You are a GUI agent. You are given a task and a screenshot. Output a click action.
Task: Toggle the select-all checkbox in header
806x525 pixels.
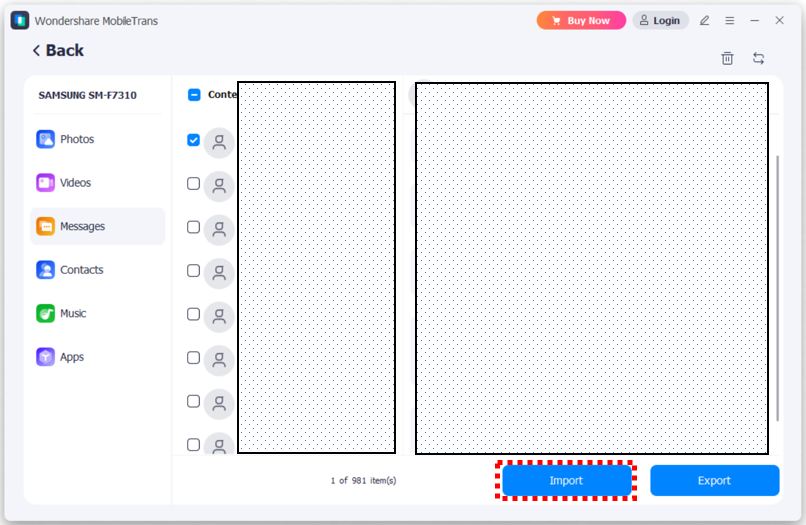tap(194, 95)
